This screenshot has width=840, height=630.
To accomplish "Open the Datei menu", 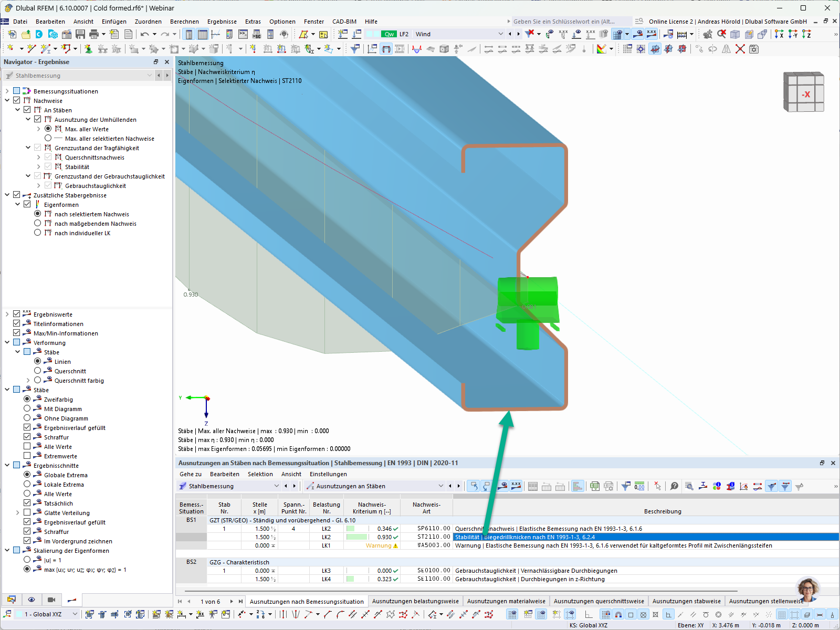I will coord(20,22).
